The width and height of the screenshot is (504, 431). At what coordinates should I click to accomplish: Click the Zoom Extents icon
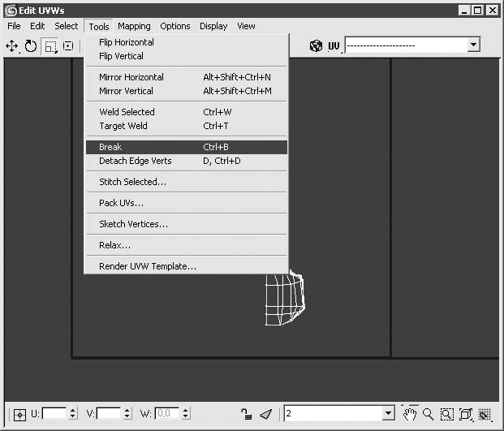(466, 414)
